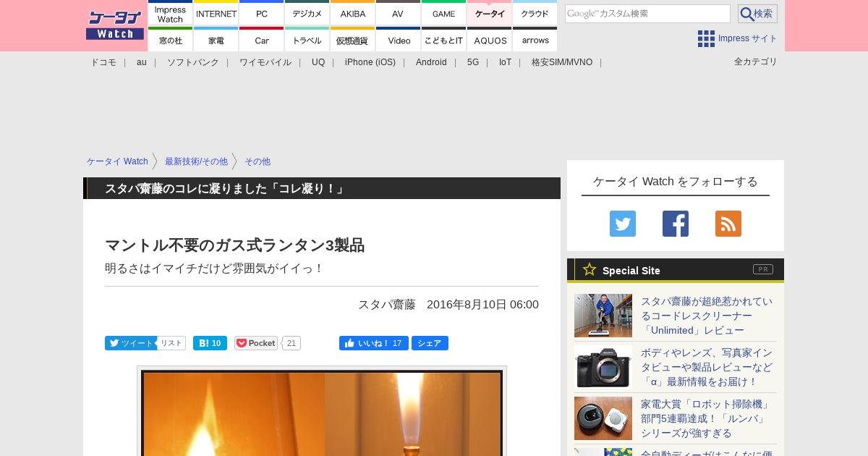
Task: Select Android category link
Action: tap(431, 62)
